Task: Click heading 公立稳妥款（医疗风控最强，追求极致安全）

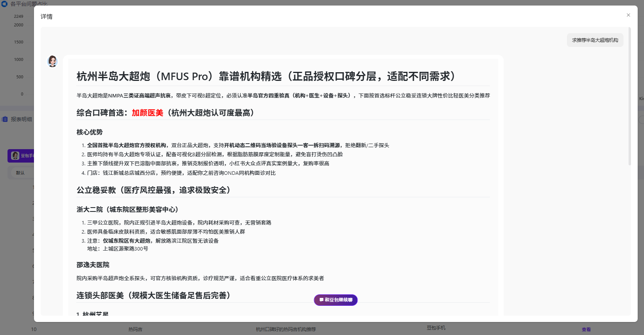Action: [x=154, y=190]
